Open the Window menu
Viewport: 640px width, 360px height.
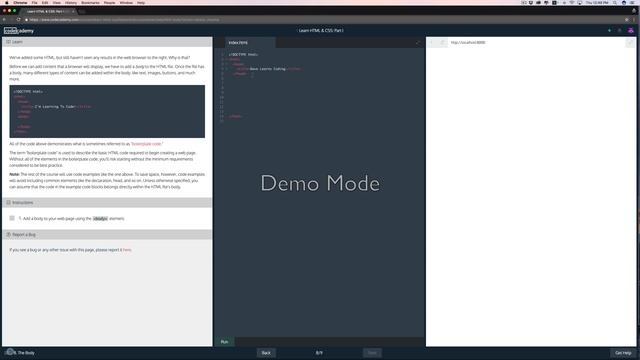(126, 3)
